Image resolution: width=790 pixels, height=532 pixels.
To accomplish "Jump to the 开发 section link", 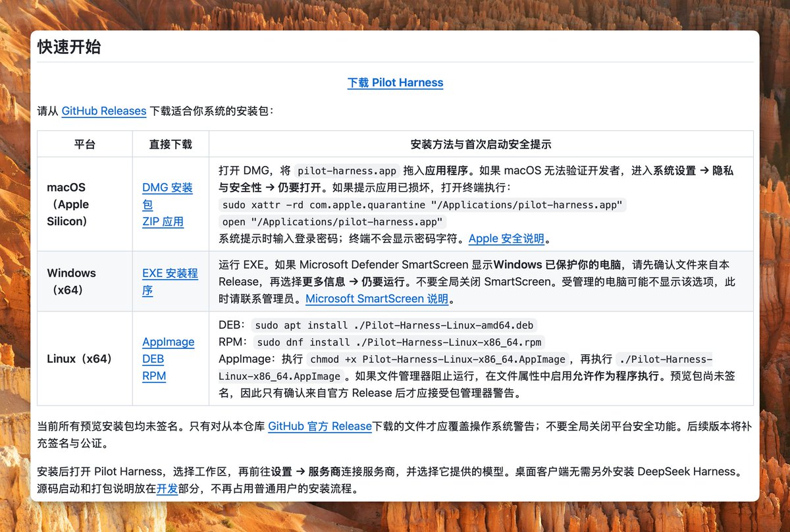I will pos(167,489).
